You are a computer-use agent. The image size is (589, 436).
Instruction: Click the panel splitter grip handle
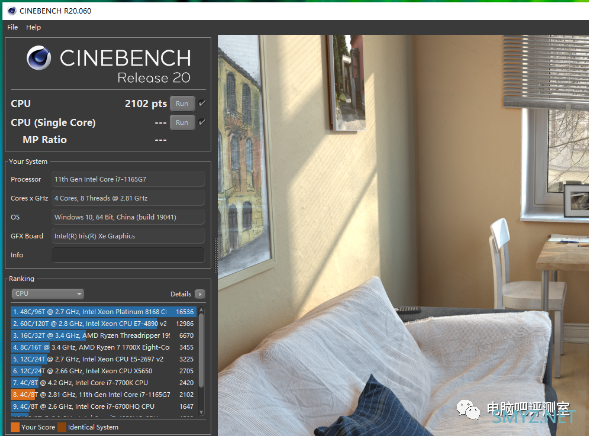(216, 256)
